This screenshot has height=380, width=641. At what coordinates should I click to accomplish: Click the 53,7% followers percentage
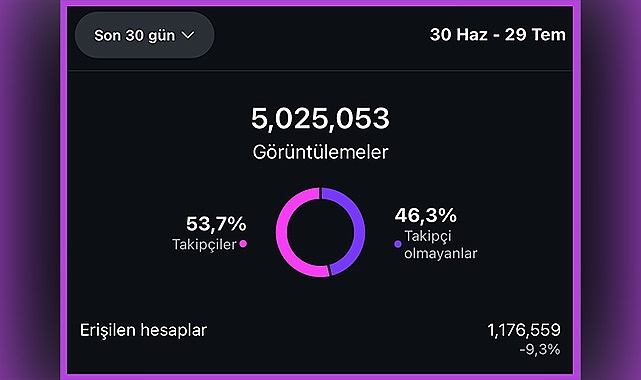point(216,224)
